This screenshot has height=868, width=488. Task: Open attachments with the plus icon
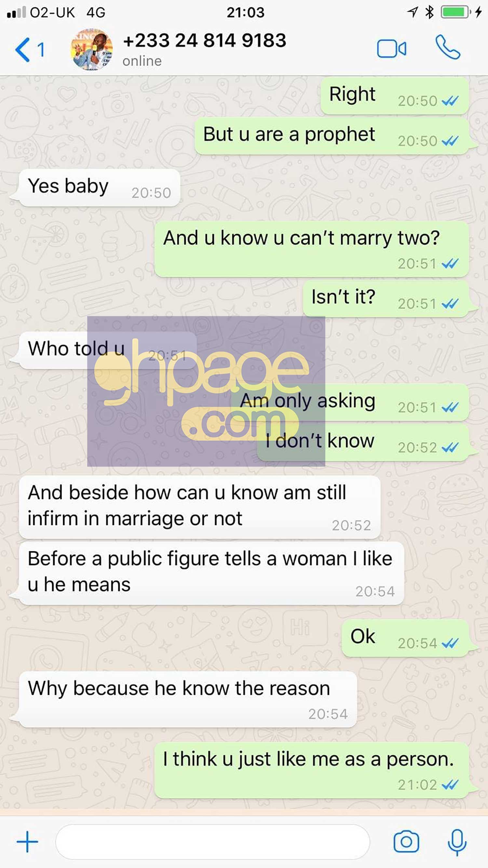(x=27, y=841)
